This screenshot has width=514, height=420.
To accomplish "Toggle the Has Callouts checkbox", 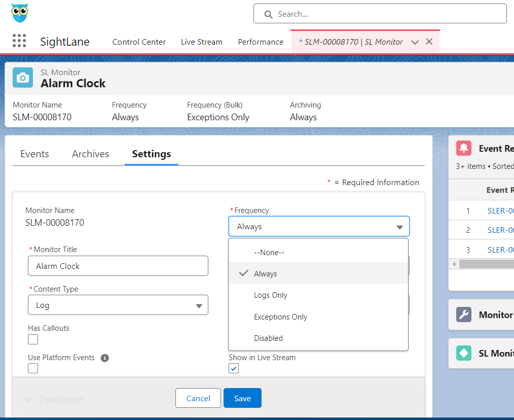I will point(33,339).
